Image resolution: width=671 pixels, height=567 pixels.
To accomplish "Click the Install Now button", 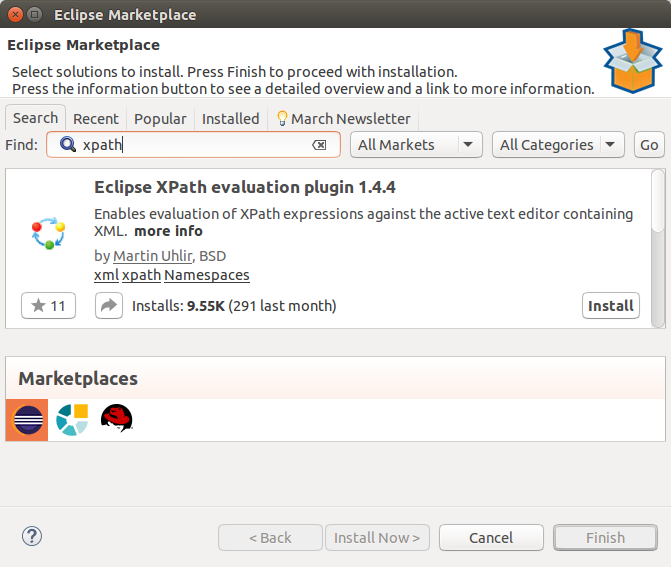I will pos(377,537).
